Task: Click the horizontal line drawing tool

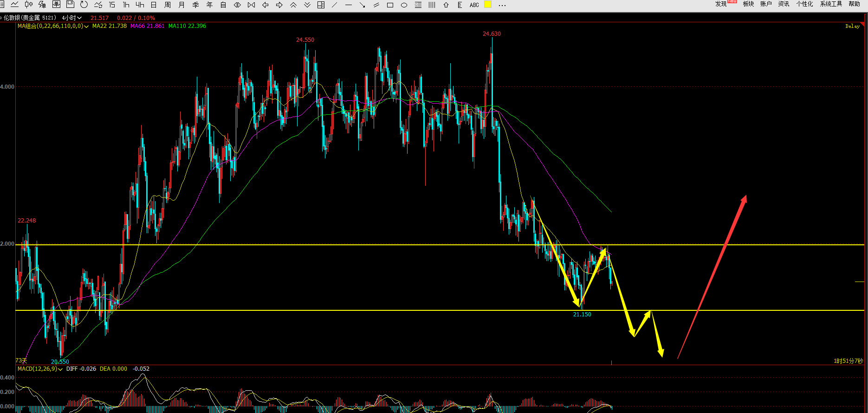Action: coord(349,5)
